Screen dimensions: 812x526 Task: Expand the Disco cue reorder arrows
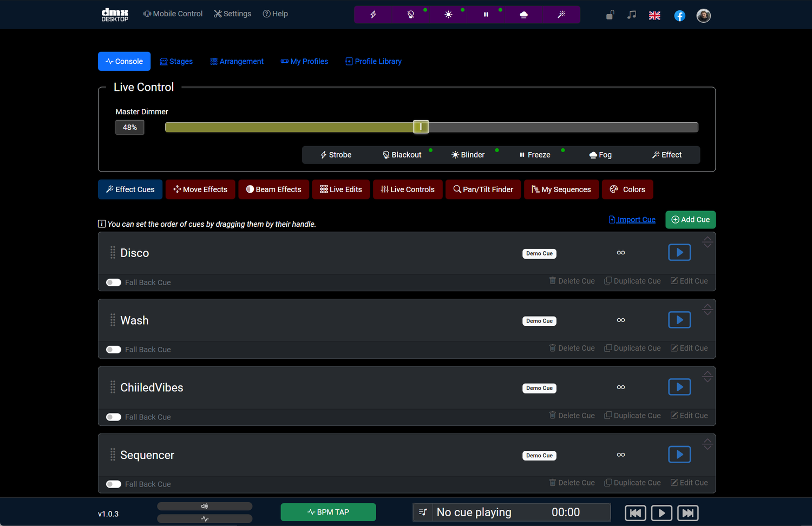point(707,242)
